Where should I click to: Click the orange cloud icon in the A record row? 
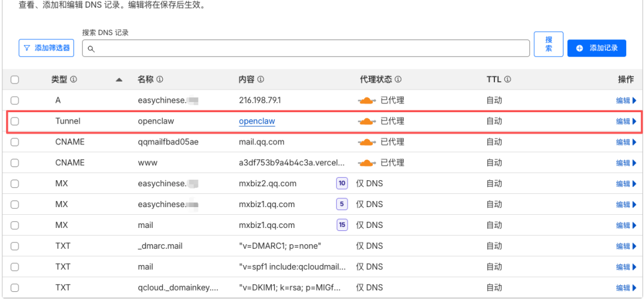click(x=367, y=100)
